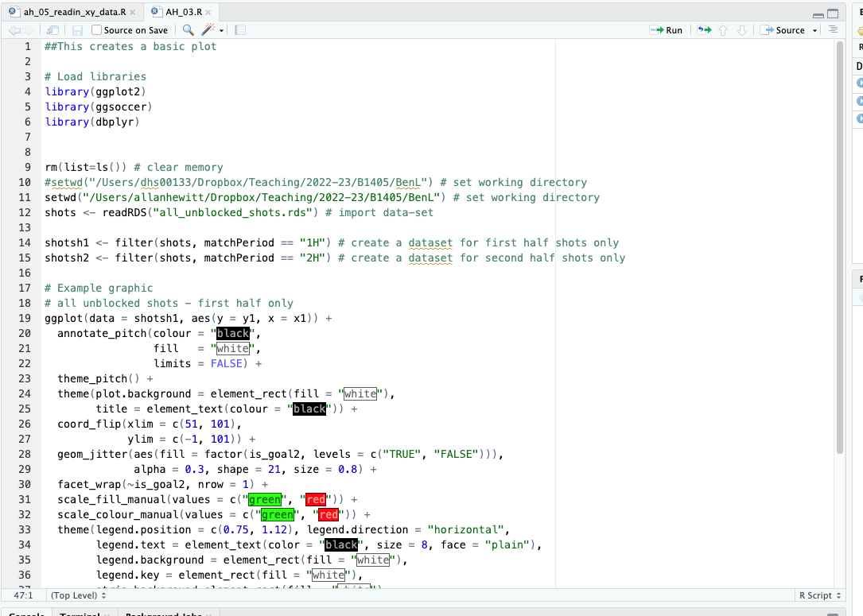The width and height of the screenshot is (863, 616).
Task: Open the code tools dropdown beside the wand
Action: (221, 29)
